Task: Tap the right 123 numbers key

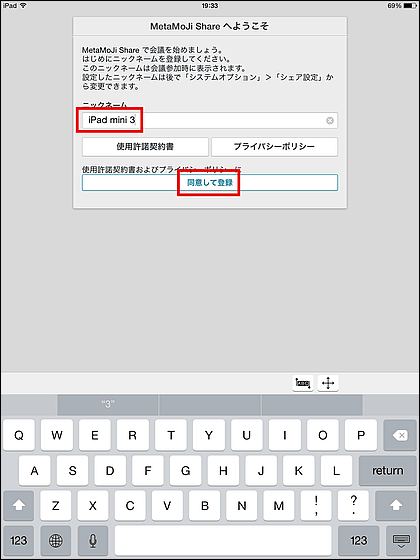Action: [358, 540]
